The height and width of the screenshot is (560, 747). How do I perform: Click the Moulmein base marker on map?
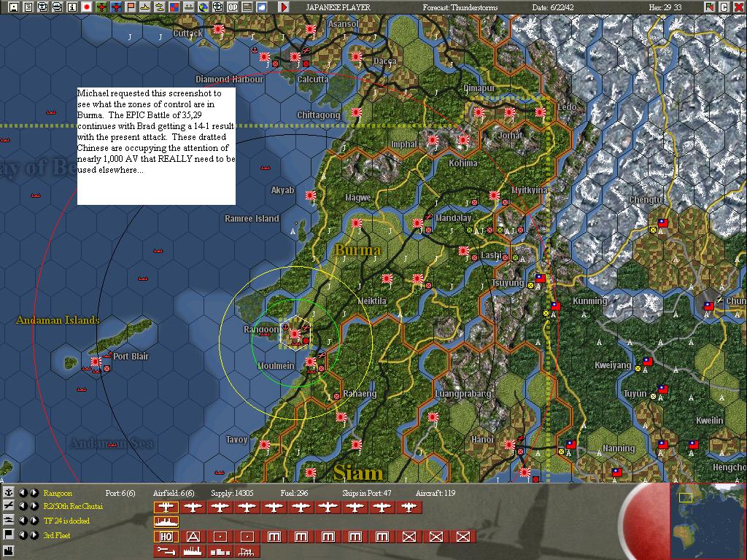311,362
